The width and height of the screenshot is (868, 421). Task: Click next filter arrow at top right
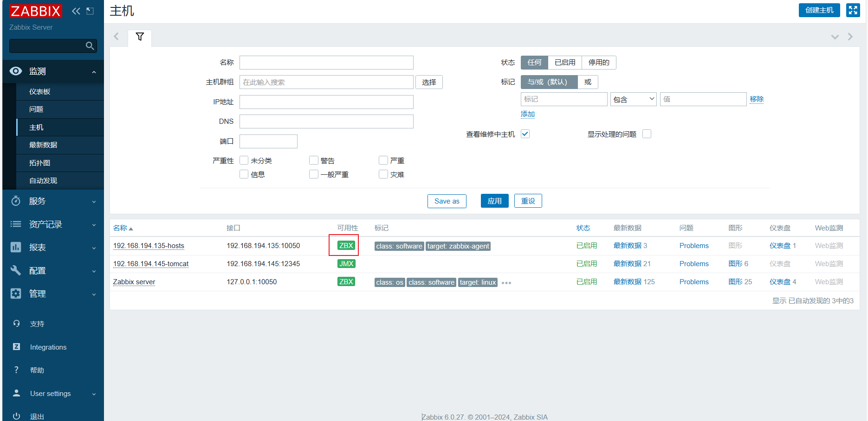(850, 37)
